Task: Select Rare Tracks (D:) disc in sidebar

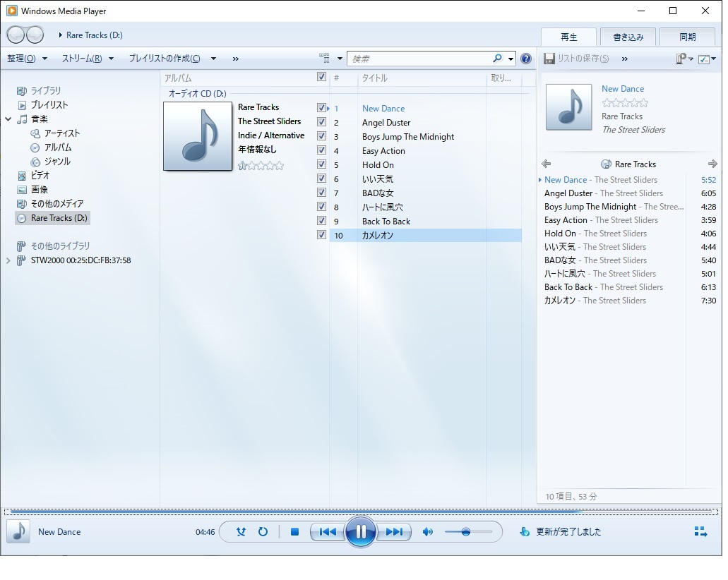Action: coord(52,218)
